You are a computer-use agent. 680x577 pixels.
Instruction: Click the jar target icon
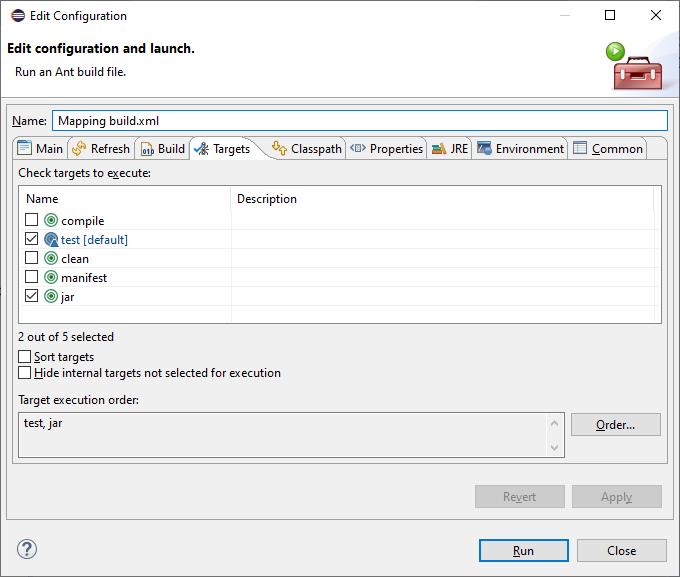coord(51,296)
